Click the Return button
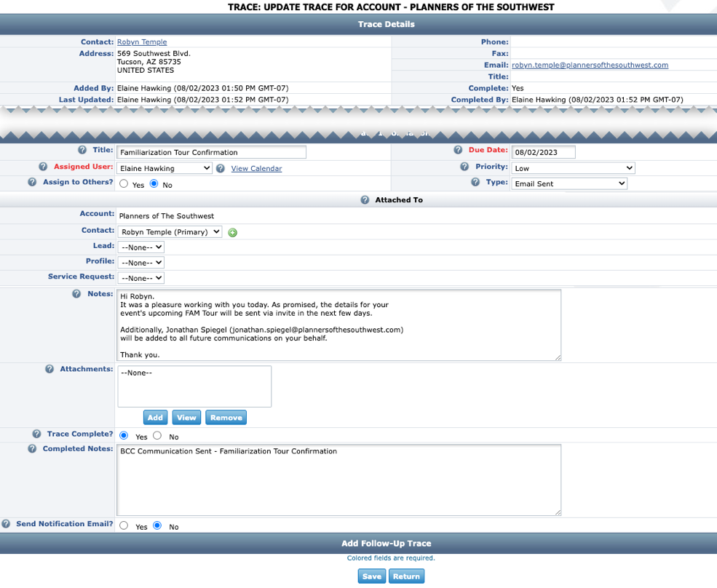 [x=406, y=576]
